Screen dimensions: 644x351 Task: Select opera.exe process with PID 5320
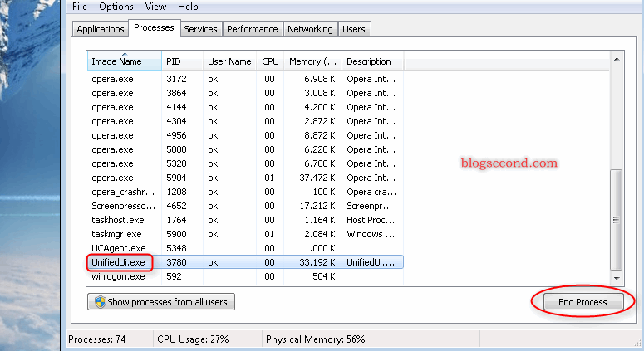pos(245,163)
